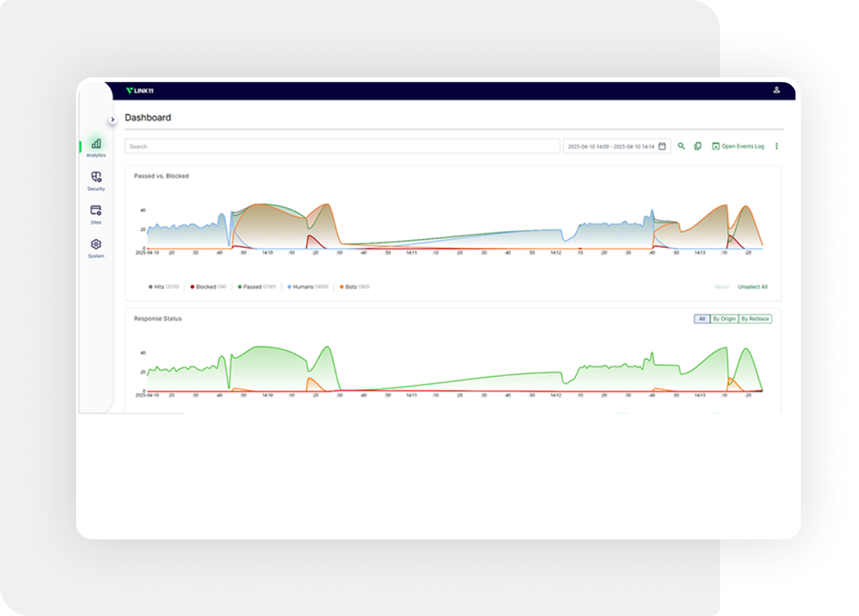This screenshot has height=616, width=859.
Task: Expand the collapsed sidebar with chevron
Action: (113, 120)
